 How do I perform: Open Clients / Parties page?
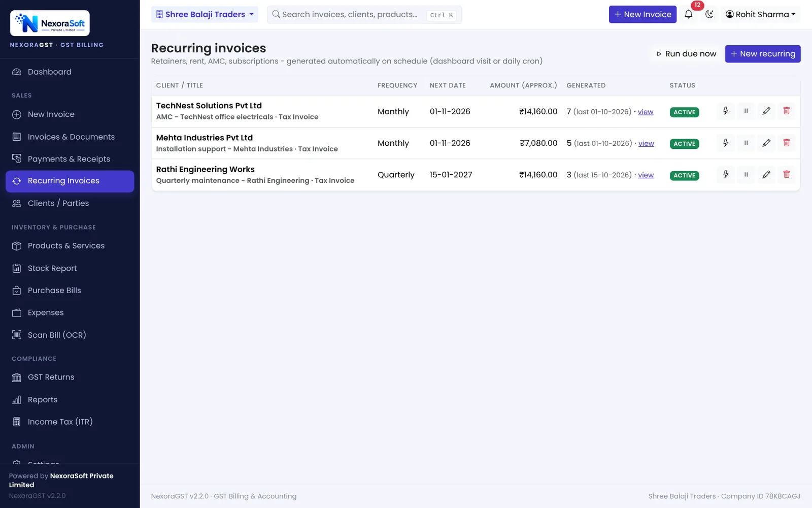pyautogui.click(x=70, y=203)
